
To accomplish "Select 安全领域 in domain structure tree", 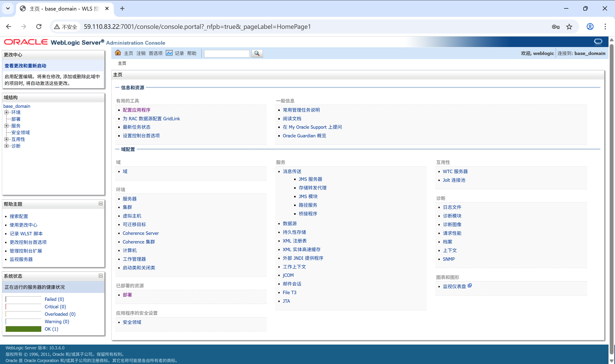I will tap(21, 133).
